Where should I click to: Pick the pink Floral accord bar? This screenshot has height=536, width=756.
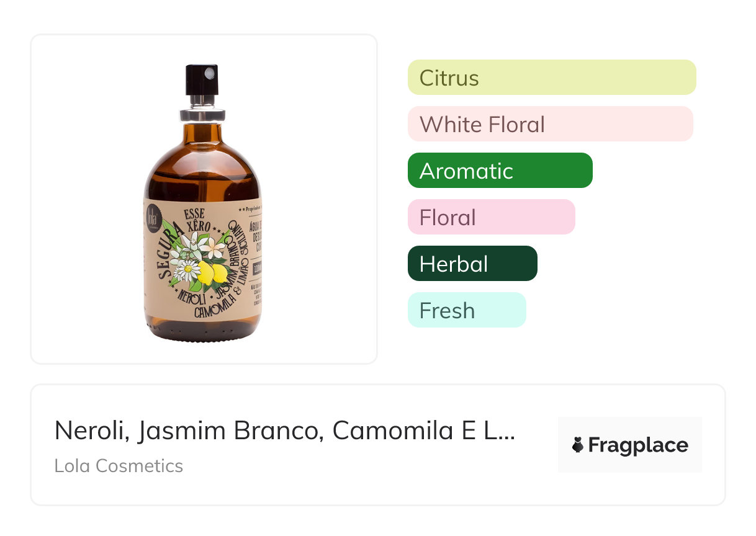pyautogui.click(x=491, y=217)
